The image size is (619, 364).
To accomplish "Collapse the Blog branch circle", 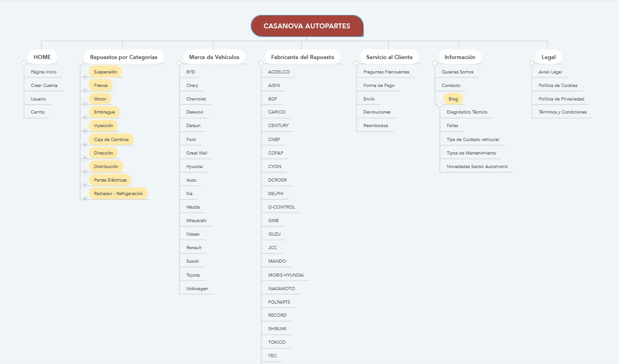I will (440, 104).
